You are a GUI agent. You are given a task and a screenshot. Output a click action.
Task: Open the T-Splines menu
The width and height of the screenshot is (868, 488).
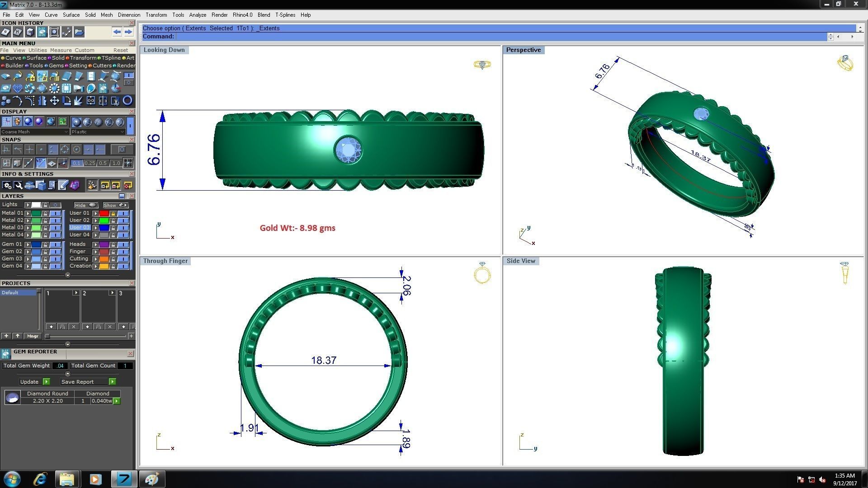(x=285, y=15)
